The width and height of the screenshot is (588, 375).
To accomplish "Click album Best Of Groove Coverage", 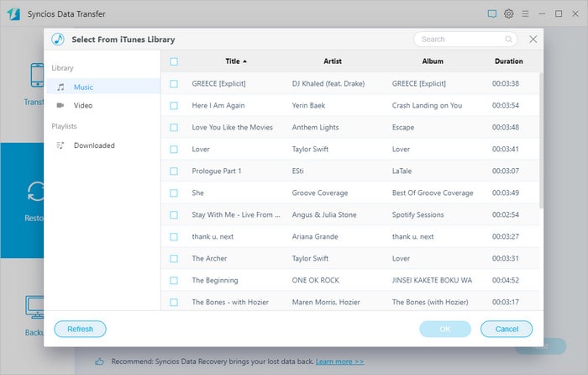I will (x=433, y=193).
